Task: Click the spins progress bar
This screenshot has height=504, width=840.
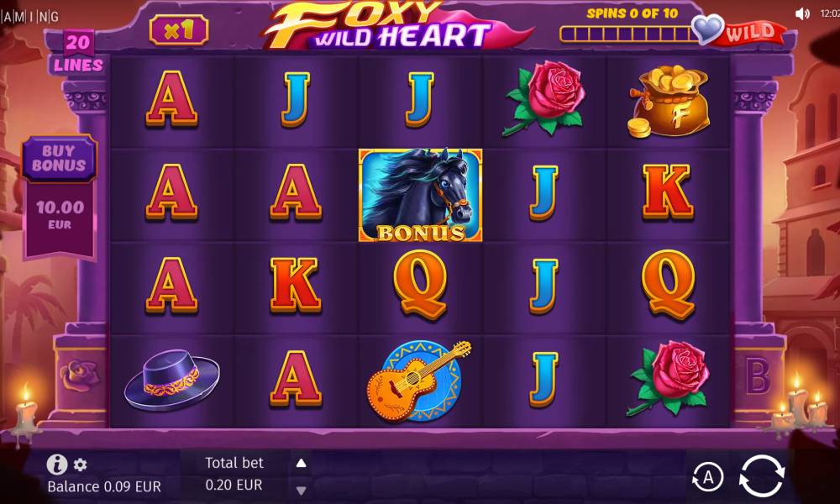Action: point(627,34)
